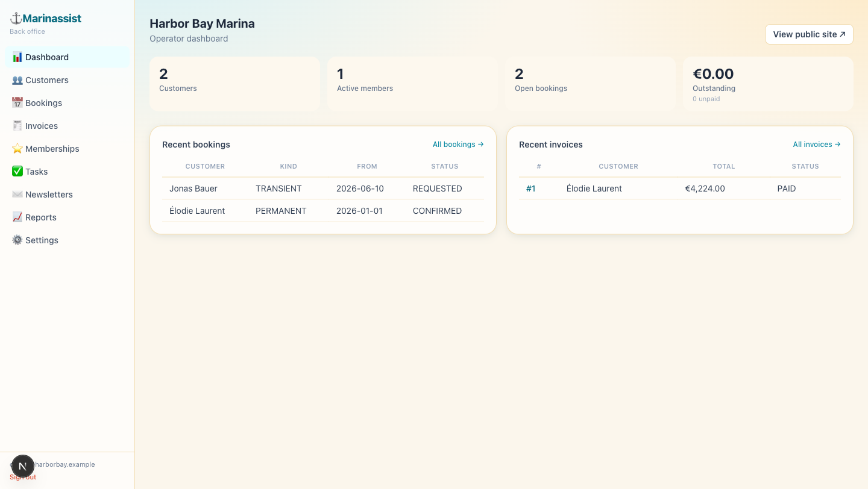Click the Outstanding €0.00 card
The image size is (868, 489).
(768, 84)
